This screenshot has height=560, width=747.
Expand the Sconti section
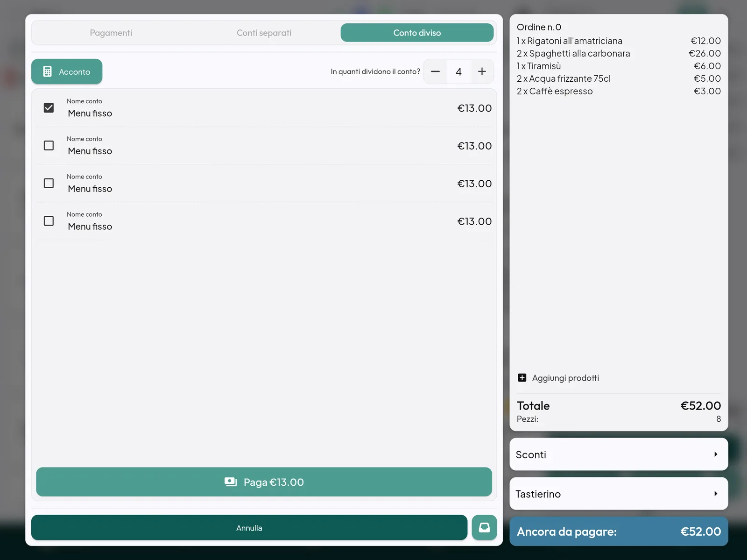pyautogui.click(x=619, y=454)
